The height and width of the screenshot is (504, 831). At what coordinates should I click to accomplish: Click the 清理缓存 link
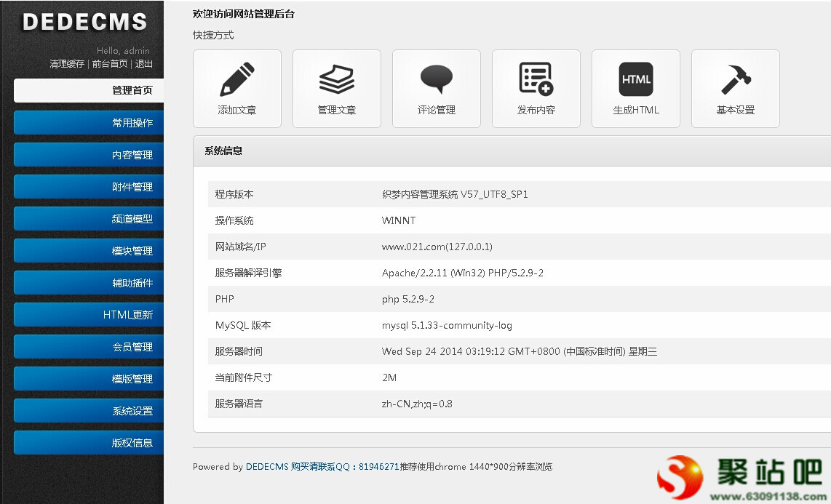coord(67,63)
